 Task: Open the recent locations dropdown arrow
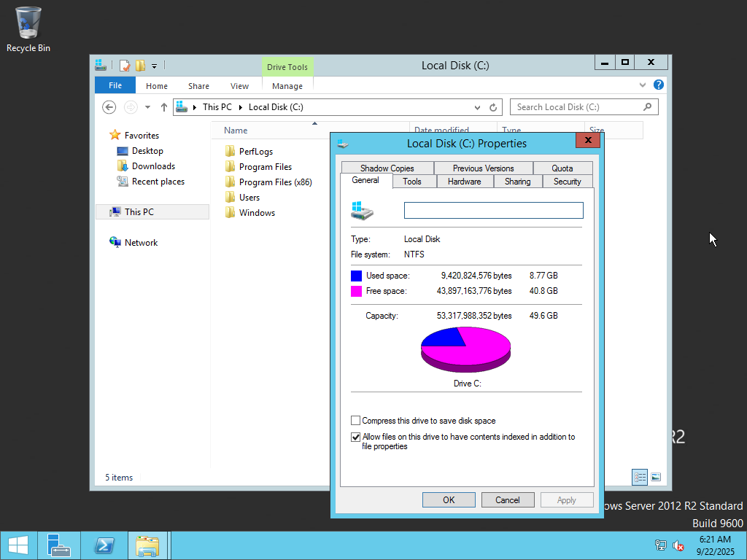click(x=147, y=107)
